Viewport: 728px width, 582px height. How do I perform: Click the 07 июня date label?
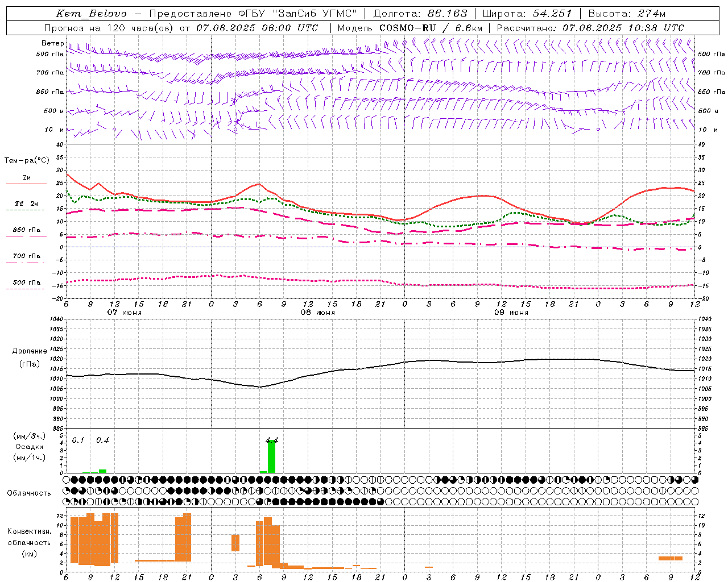pos(125,313)
